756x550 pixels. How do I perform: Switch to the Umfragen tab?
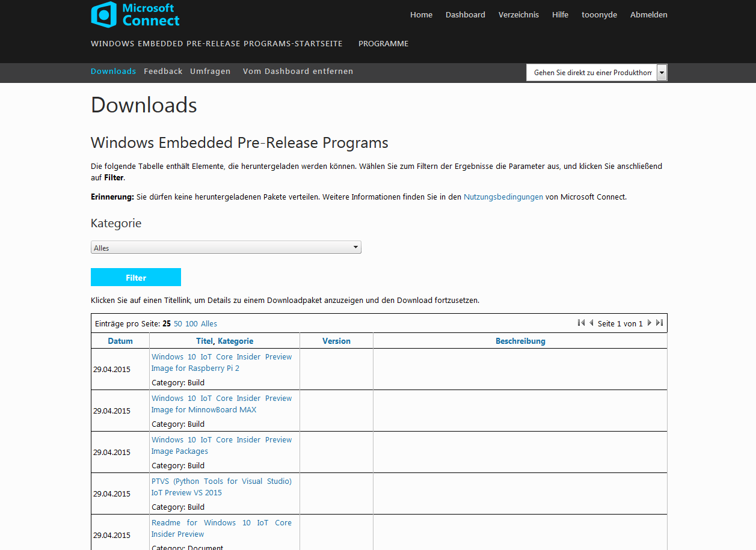point(210,71)
